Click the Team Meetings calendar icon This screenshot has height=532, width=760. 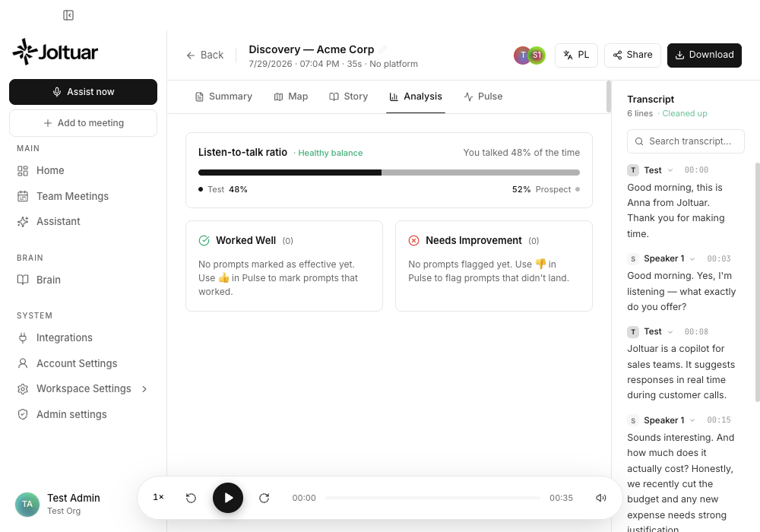click(x=23, y=196)
